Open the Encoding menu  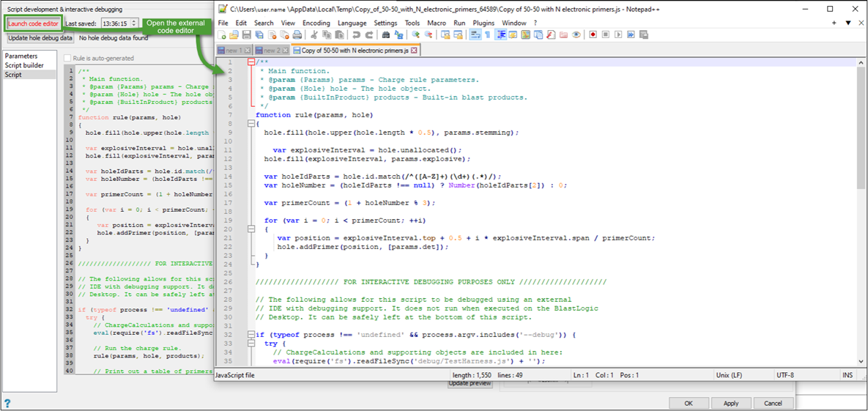tap(316, 23)
